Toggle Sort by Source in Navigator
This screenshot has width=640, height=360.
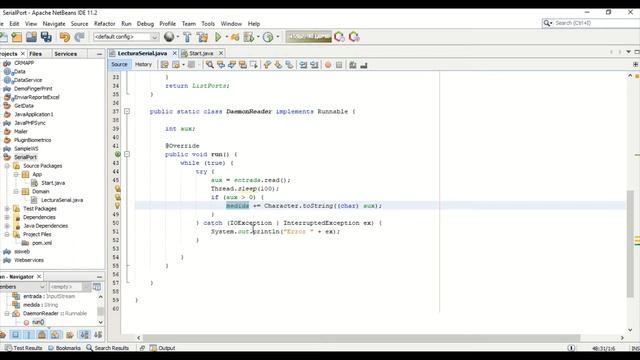click(98, 335)
